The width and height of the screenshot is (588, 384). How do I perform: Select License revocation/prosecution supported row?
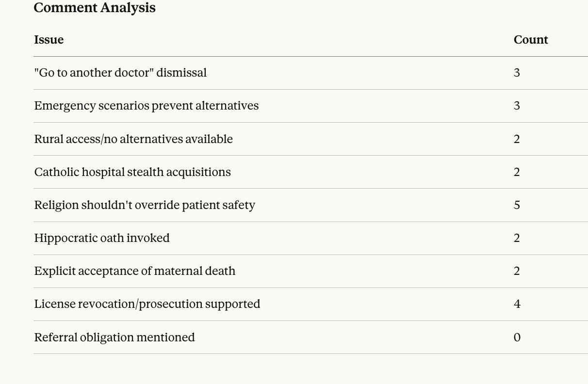147,304
